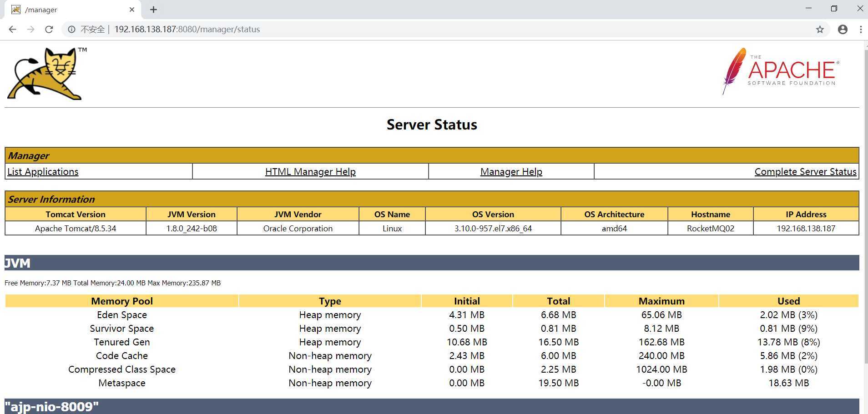Open Manager Help link
868x414 pixels.
tap(511, 172)
